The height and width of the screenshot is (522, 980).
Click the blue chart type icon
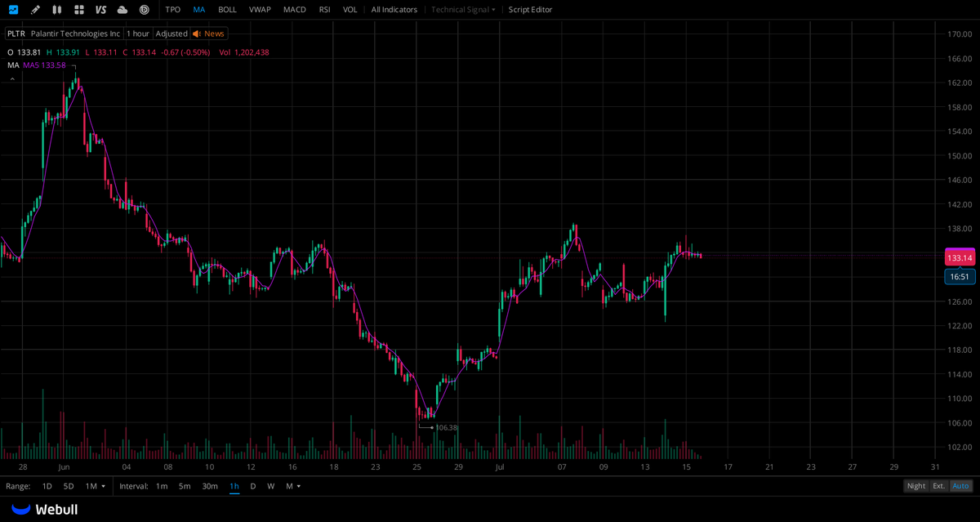pyautogui.click(x=13, y=10)
